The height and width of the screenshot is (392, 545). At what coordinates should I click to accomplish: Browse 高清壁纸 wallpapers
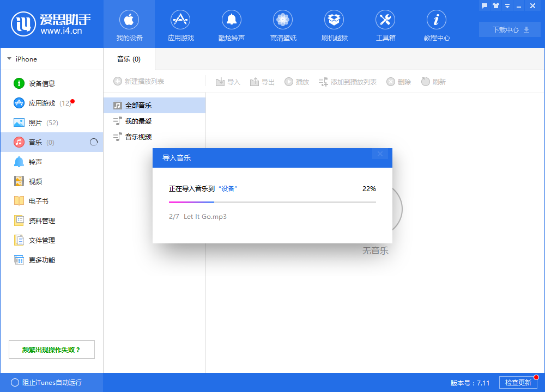pyautogui.click(x=283, y=24)
